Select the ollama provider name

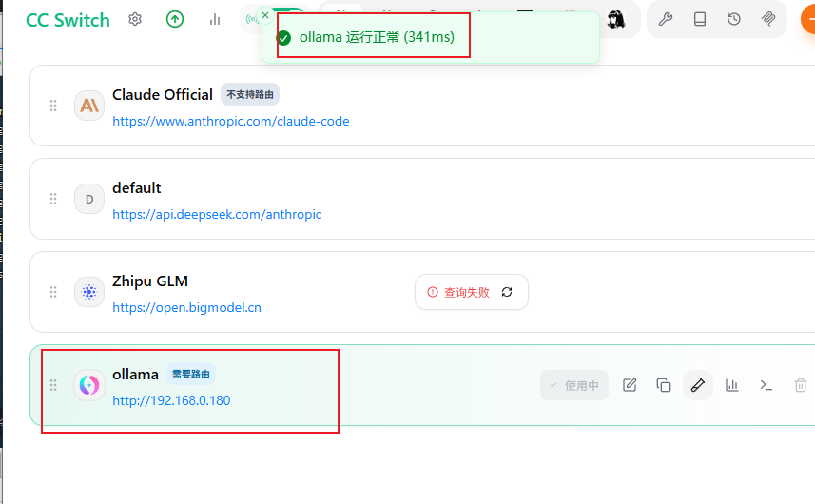click(x=135, y=374)
